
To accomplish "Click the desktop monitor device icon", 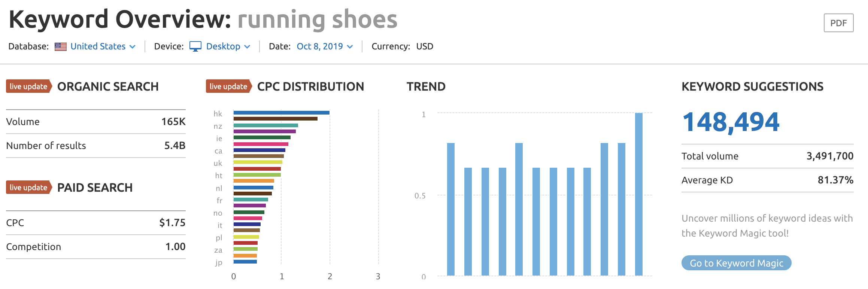I will (x=195, y=46).
